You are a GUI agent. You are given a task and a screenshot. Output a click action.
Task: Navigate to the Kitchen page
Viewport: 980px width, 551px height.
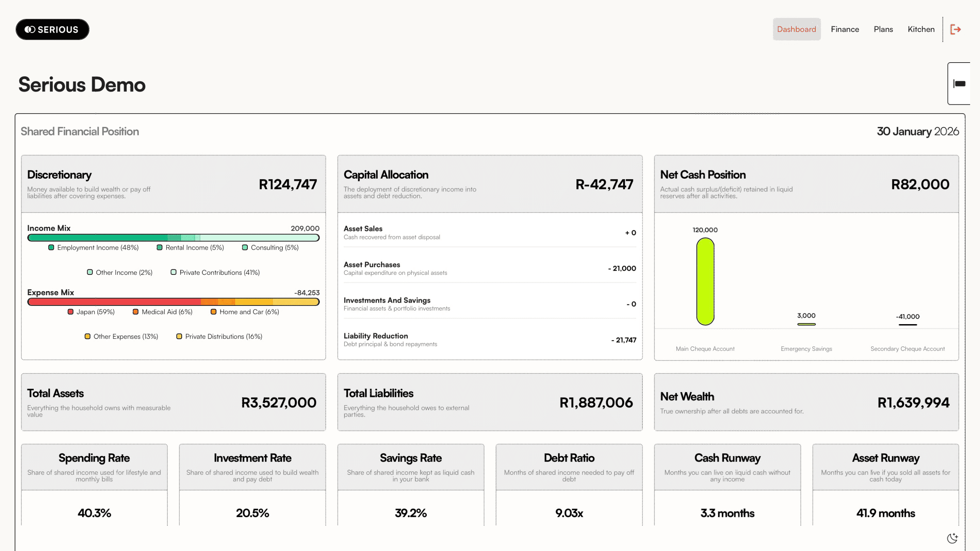click(x=921, y=29)
